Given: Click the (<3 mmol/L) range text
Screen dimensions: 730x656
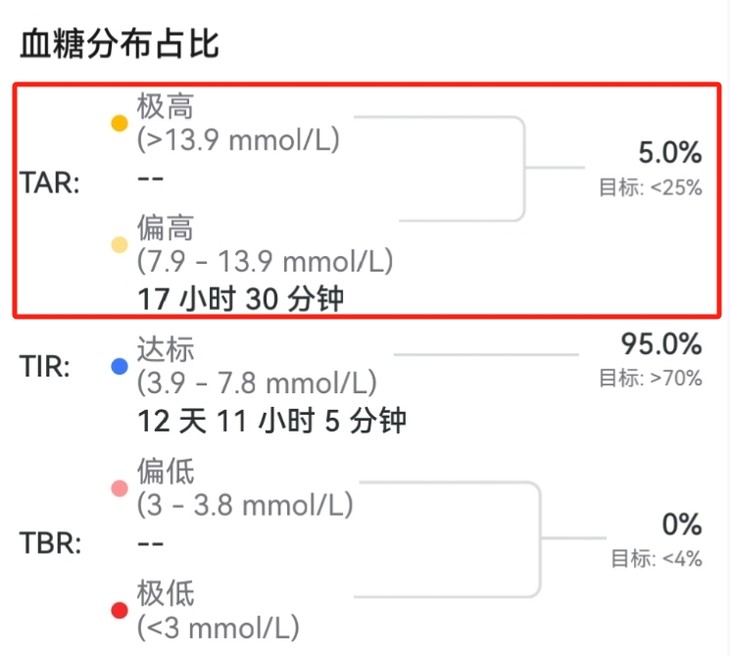Looking at the screenshot, I should coord(218,627).
